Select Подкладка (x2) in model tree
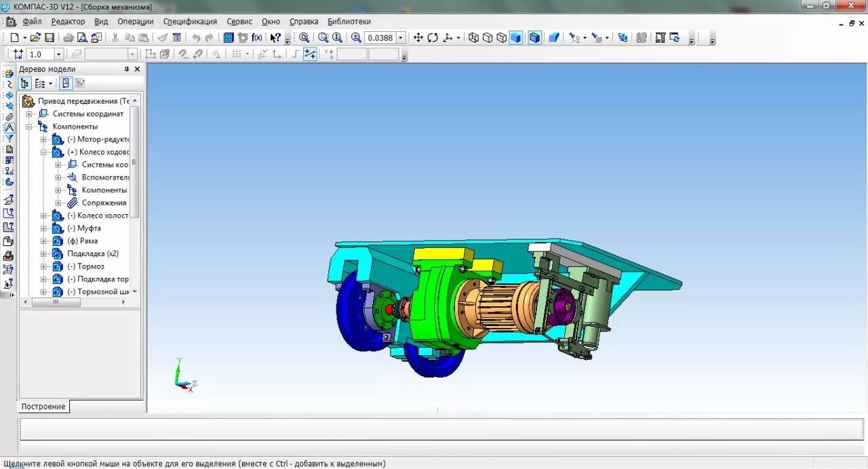868x469 pixels. (x=93, y=253)
